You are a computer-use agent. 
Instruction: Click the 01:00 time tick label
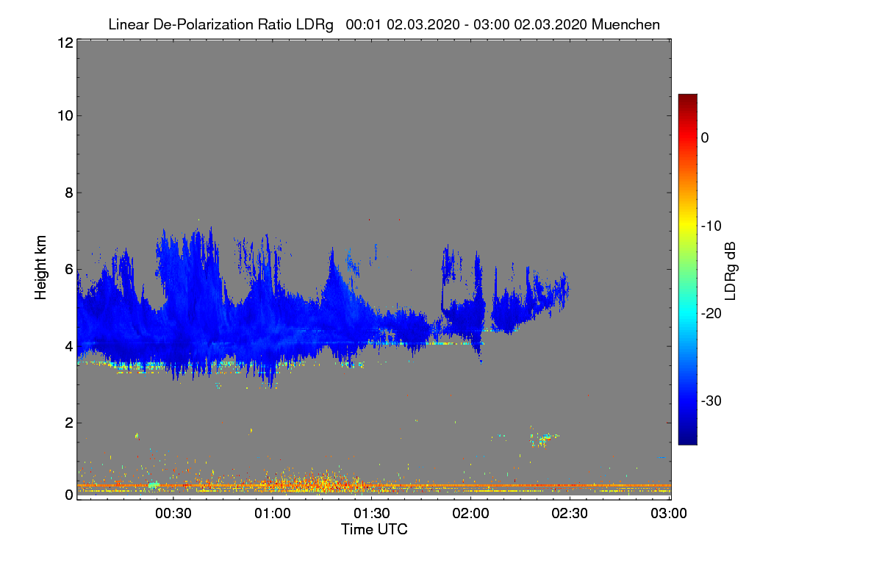tap(273, 514)
